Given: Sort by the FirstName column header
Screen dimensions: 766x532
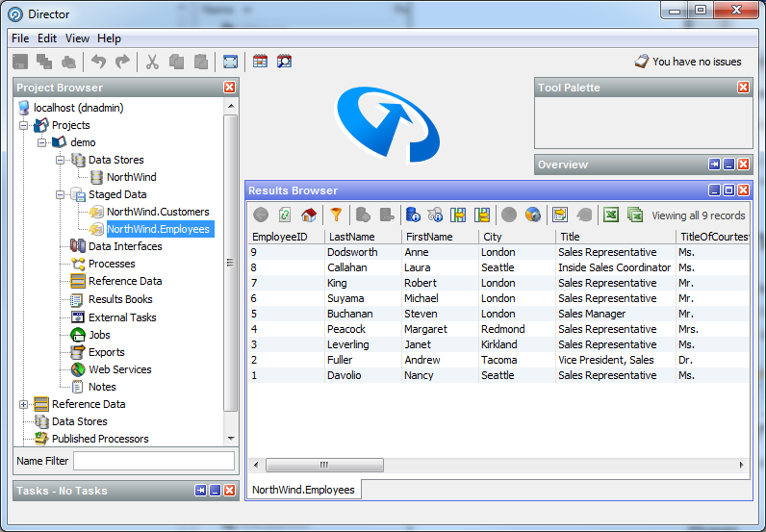Looking at the screenshot, I should (x=440, y=237).
